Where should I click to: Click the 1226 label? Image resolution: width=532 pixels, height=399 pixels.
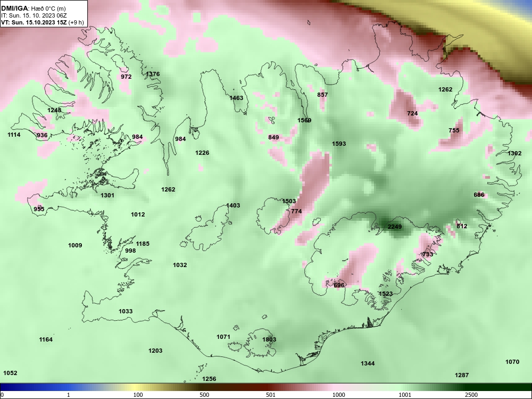tap(202, 153)
